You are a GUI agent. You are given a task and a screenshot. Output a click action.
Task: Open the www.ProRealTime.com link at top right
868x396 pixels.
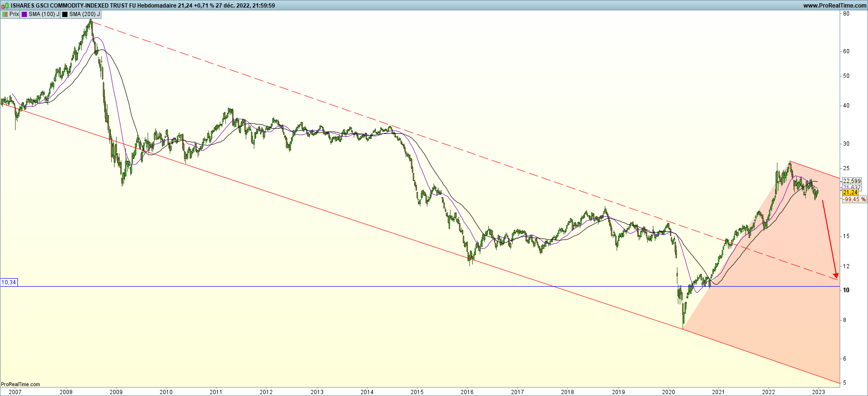(x=835, y=6)
